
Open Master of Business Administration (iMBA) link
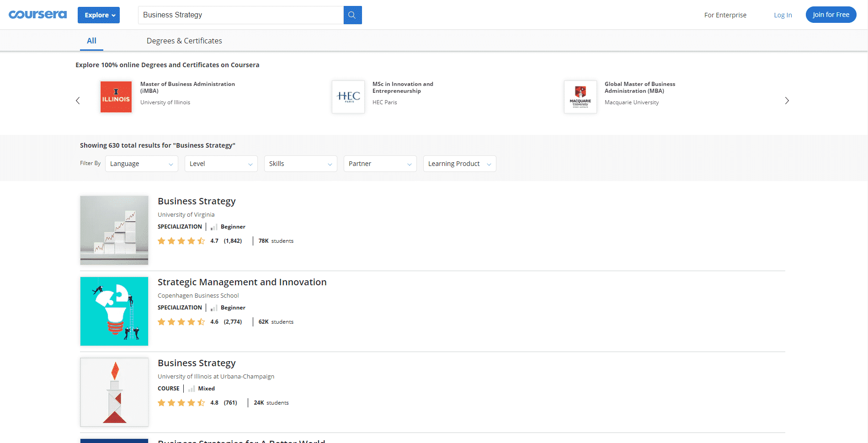coord(187,87)
